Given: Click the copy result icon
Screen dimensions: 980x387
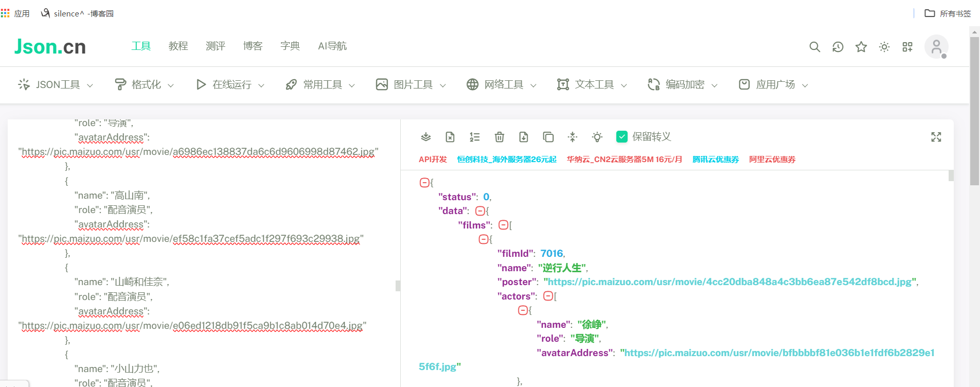Looking at the screenshot, I should pos(548,137).
